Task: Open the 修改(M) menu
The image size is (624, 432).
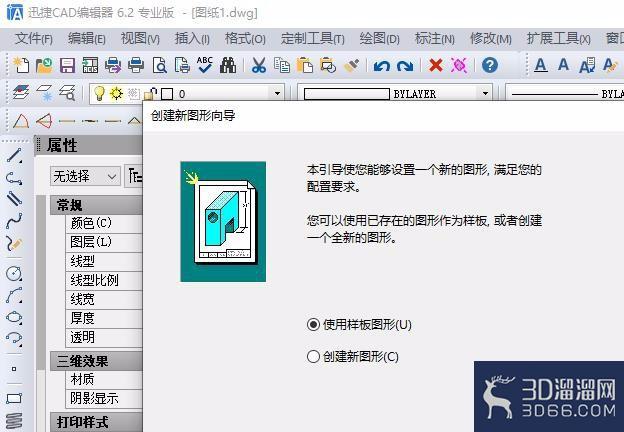Action: coord(490,39)
